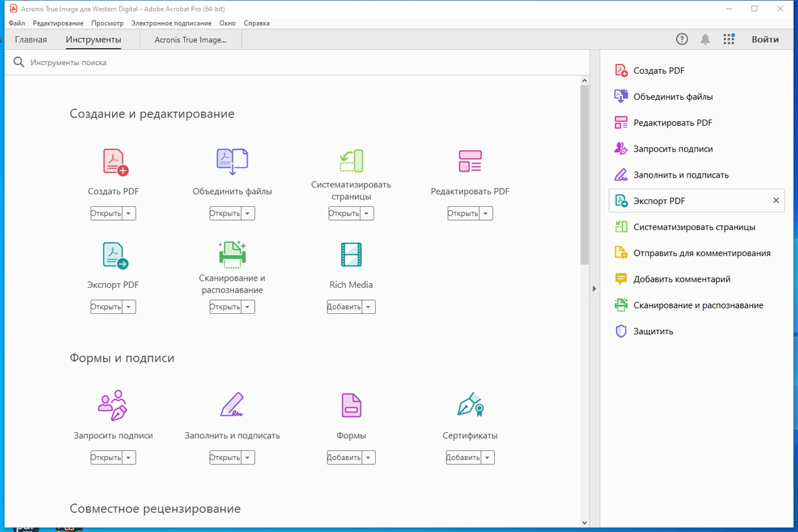The image size is (798, 532).
Task: Click the Сканирование и распознавание scanner icon in grid
Action: [x=232, y=254]
